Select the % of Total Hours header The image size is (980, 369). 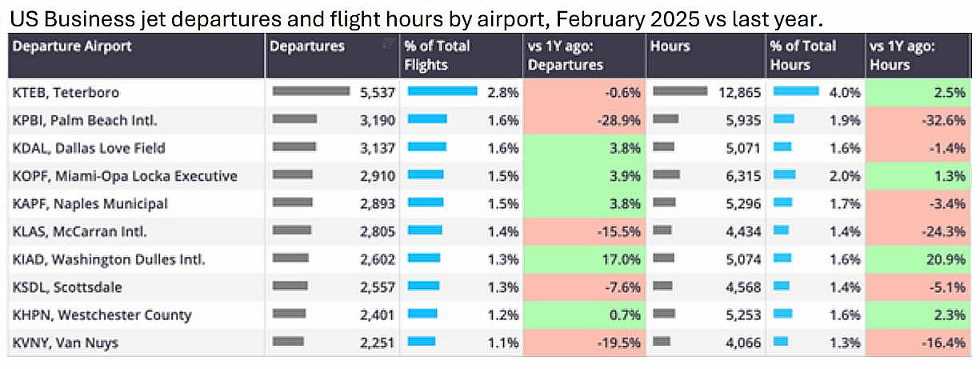(x=802, y=55)
